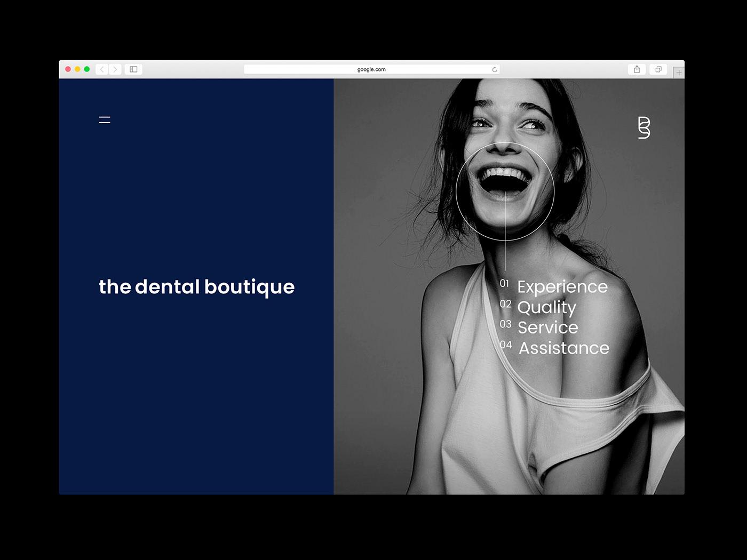The height and width of the screenshot is (560, 747).
Task: Select the Experience menu item
Action: [x=562, y=287]
